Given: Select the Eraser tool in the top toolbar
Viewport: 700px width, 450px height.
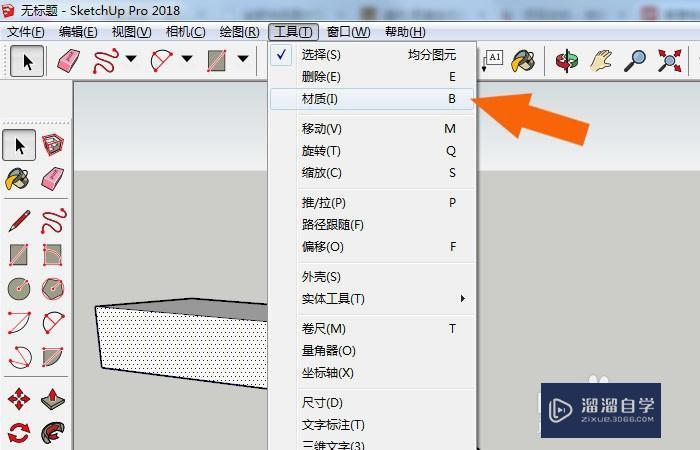Looking at the screenshot, I should pyautogui.click(x=68, y=60).
